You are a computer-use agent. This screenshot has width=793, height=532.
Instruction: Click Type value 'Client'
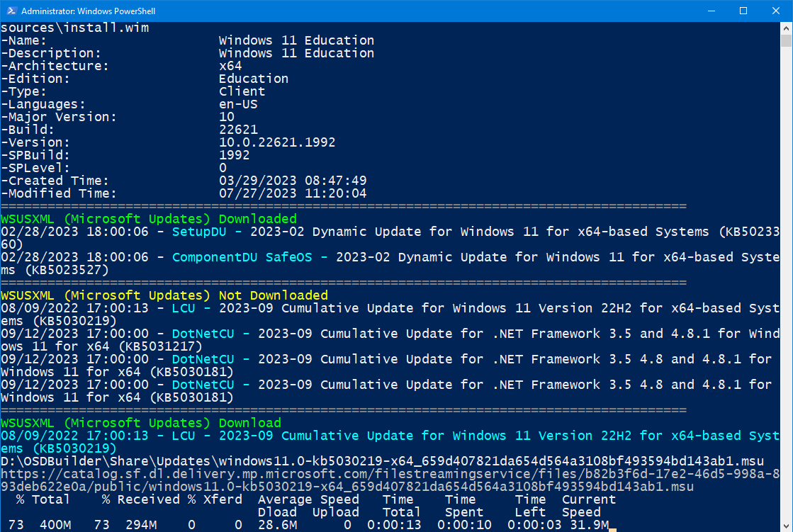tap(242, 91)
